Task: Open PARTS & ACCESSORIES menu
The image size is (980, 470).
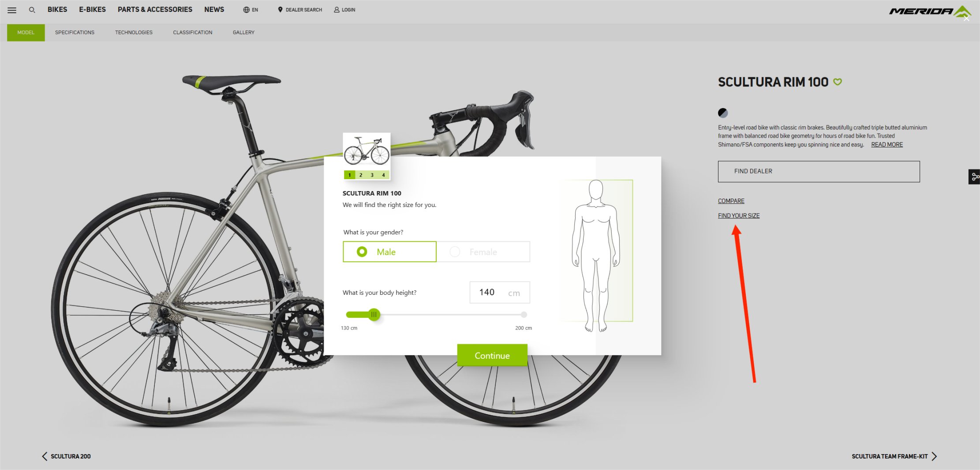Action: tap(155, 9)
